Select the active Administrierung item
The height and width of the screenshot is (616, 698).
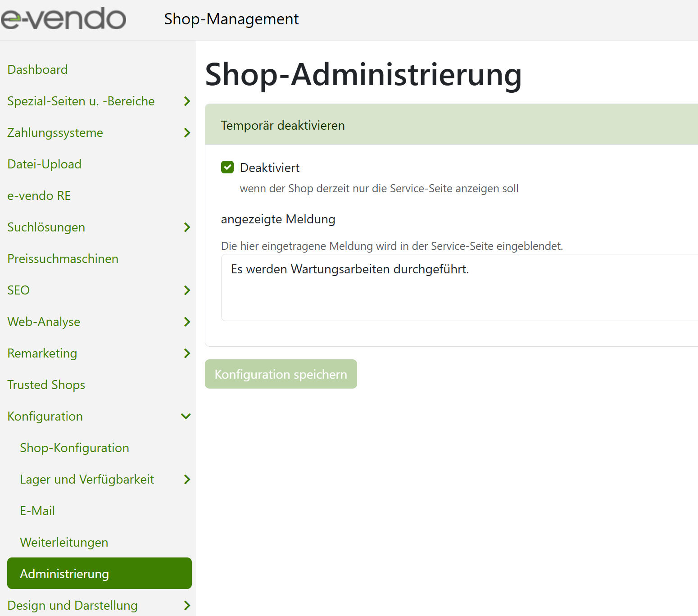(x=100, y=573)
